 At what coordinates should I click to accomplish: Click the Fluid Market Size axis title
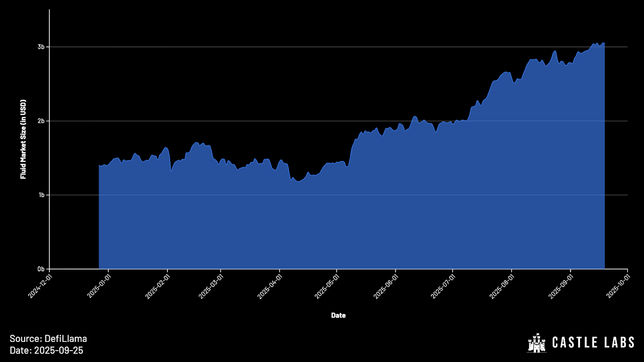point(23,139)
